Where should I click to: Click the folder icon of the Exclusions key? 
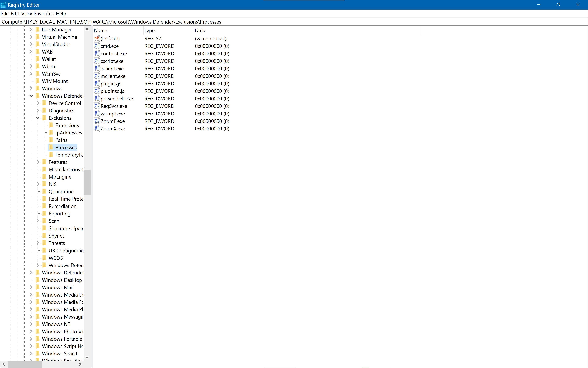pyautogui.click(x=44, y=118)
